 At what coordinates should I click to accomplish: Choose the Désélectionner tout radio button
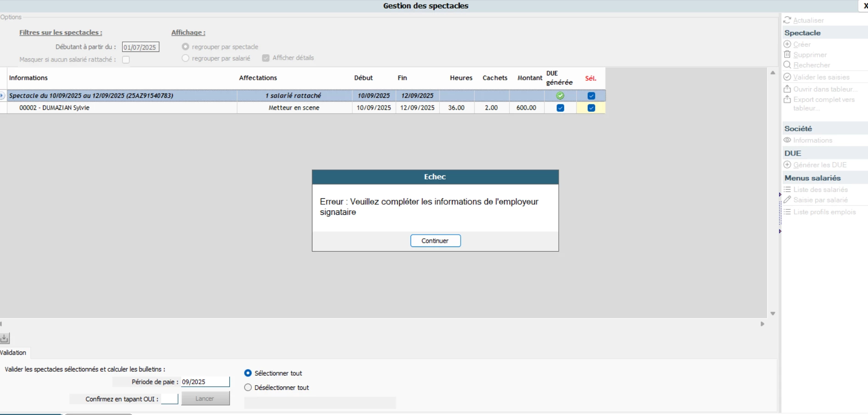[x=248, y=387]
